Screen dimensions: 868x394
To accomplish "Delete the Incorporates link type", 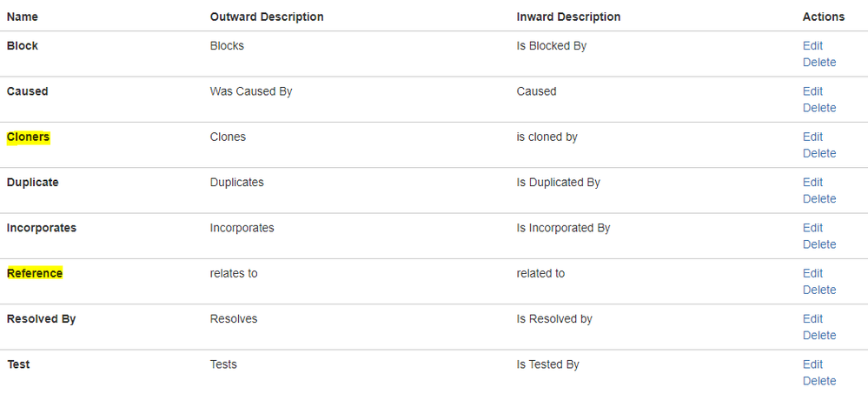I will [x=819, y=244].
